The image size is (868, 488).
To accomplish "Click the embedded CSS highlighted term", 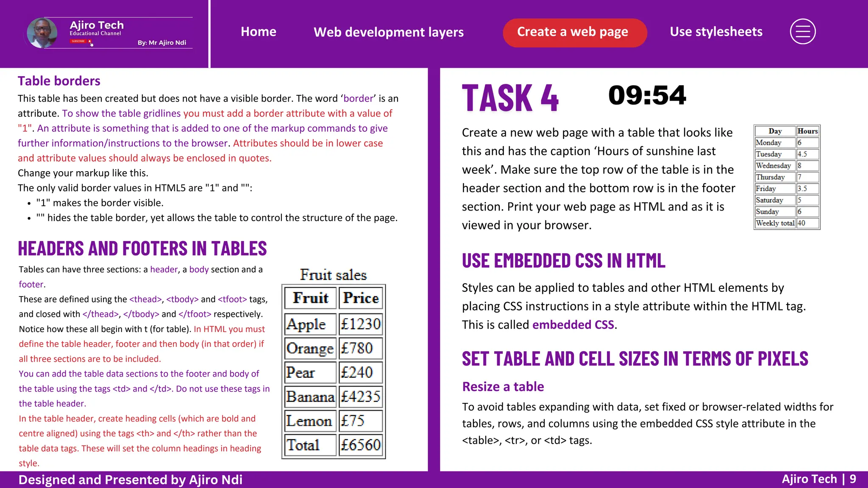I will click(573, 325).
